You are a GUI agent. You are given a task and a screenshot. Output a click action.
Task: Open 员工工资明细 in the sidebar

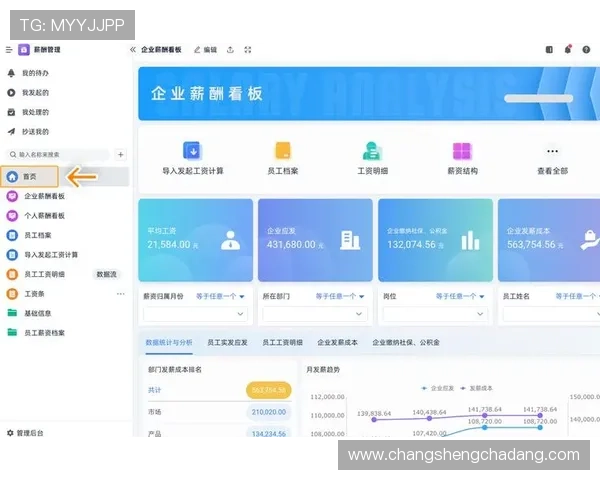coord(44,274)
